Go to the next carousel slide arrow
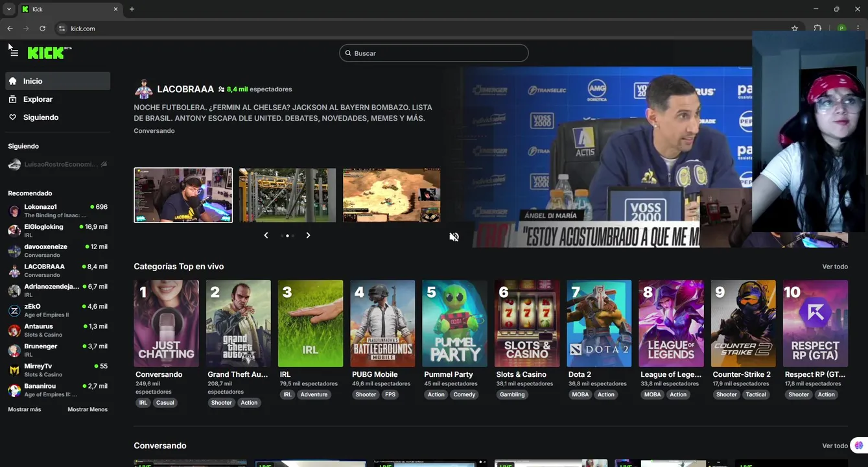868x467 pixels. click(308, 235)
